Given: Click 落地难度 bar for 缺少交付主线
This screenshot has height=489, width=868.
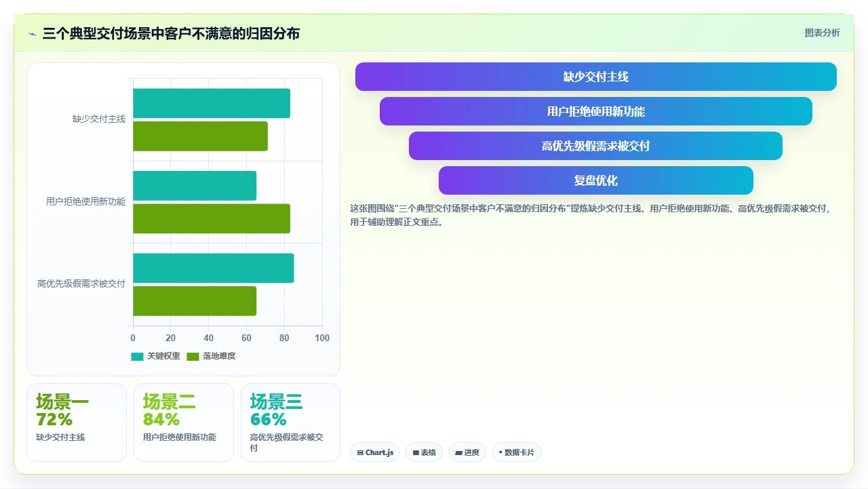Looking at the screenshot, I should pyautogui.click(x=200, y=136).
